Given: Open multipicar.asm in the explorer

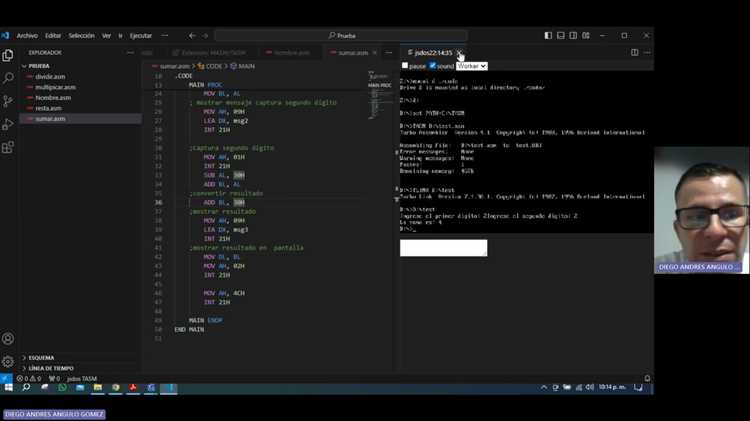Looking at the screenshot, I should point(80,87).
